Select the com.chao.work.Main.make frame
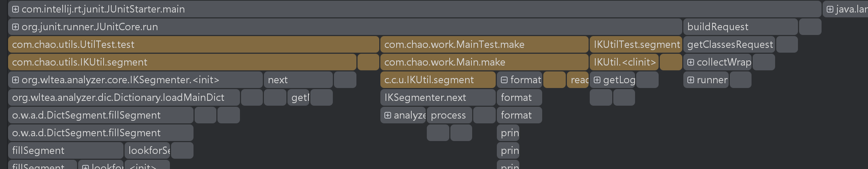868x169 pixels. 484,62
